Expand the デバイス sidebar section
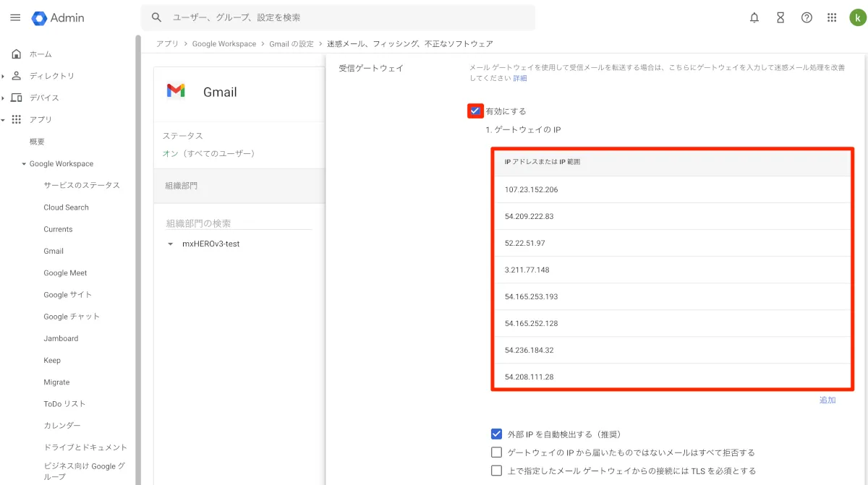 tap(4, 98)
